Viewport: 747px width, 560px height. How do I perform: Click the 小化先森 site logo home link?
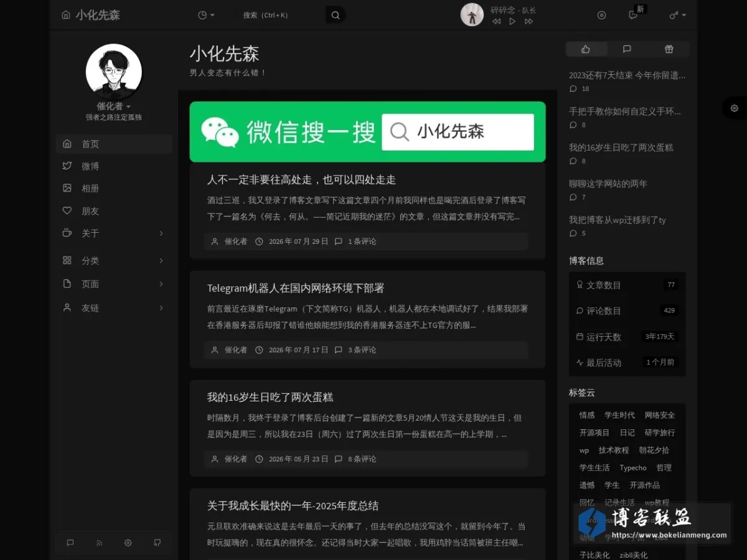[x=91, y=15]
